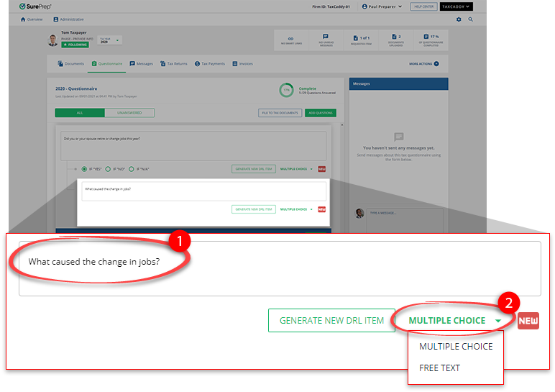
Task: Switch to the Documents tab
Action: click(x=70, y=64)
